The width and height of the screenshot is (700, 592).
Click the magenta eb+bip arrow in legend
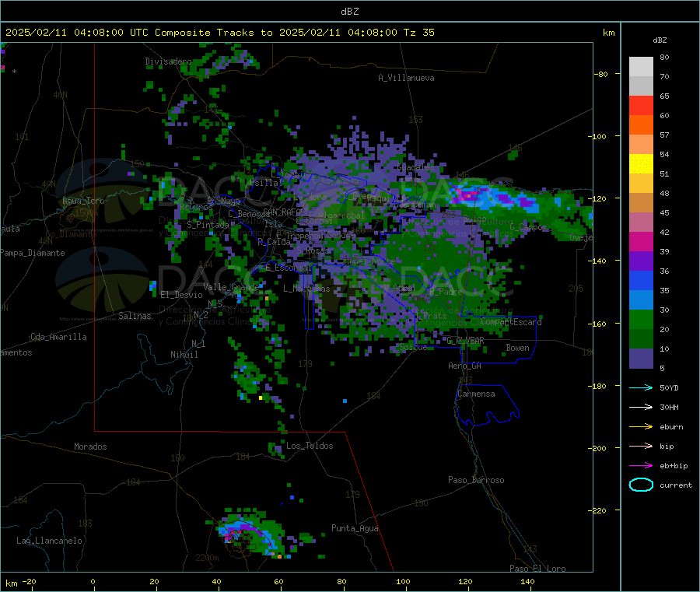(x=641, y=466)
